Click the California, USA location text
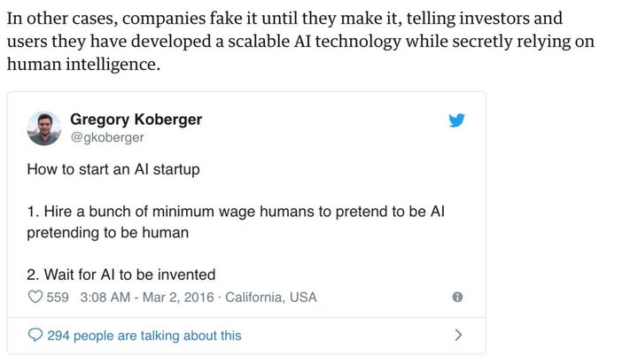This screenshot has height=364, width=638. point(270,297)
